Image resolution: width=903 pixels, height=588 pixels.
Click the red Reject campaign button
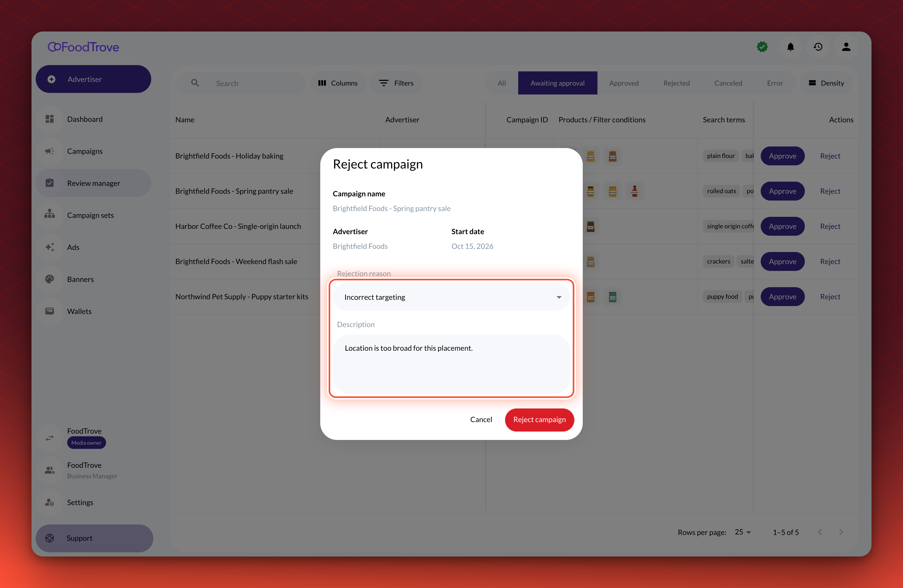point(539,419)
